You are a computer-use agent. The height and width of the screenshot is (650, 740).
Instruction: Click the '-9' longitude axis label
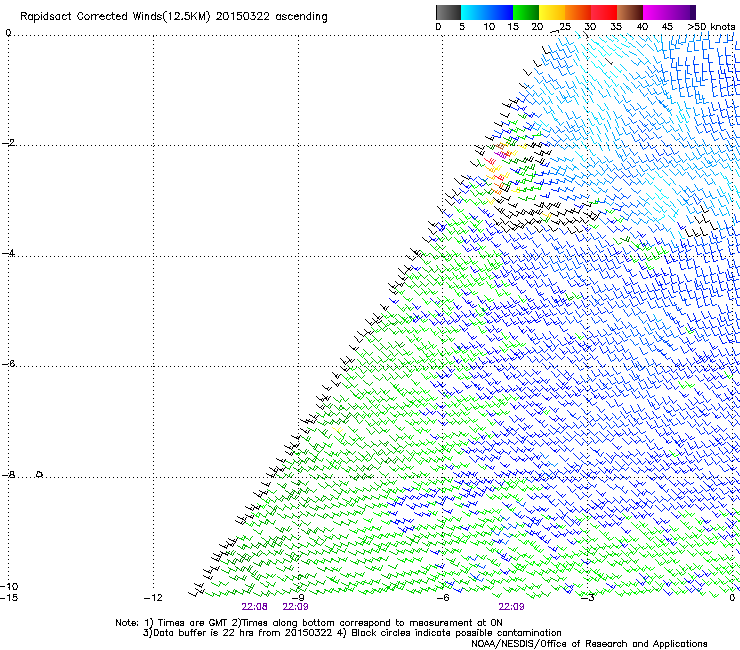(298, 598)
